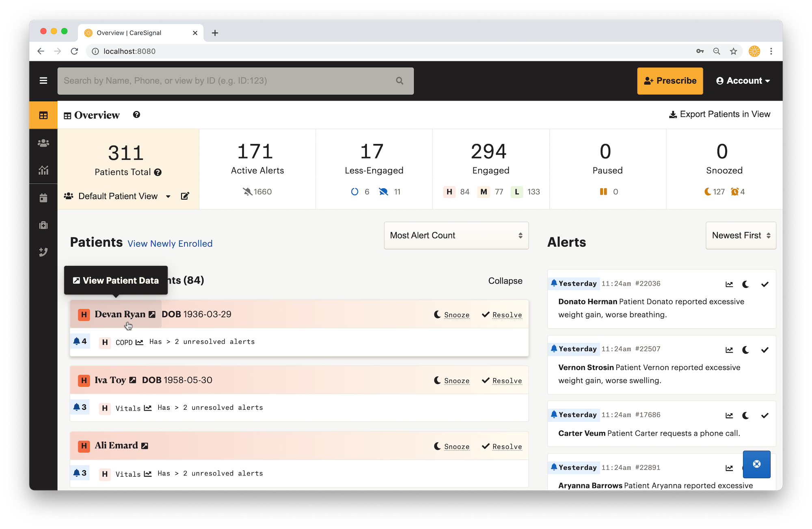Image resolution: width=812 pixels, height=529 pixels.
Task: Open chart icon on alert #22891
Action: tap(729, 468)
